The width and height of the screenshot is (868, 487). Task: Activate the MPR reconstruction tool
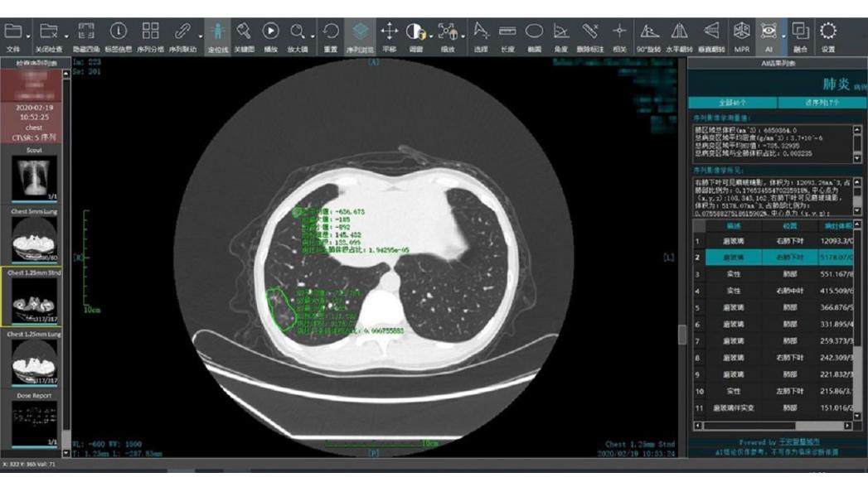click(x=739, y=31)
